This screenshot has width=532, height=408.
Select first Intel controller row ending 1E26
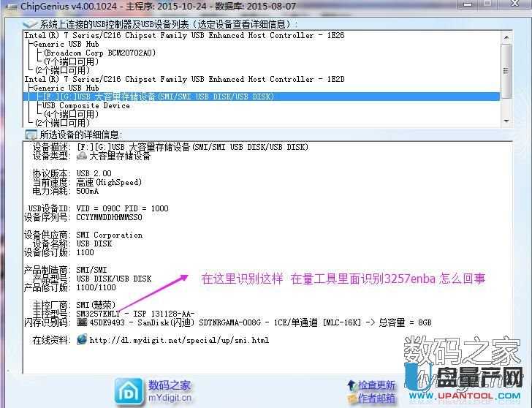184,35
